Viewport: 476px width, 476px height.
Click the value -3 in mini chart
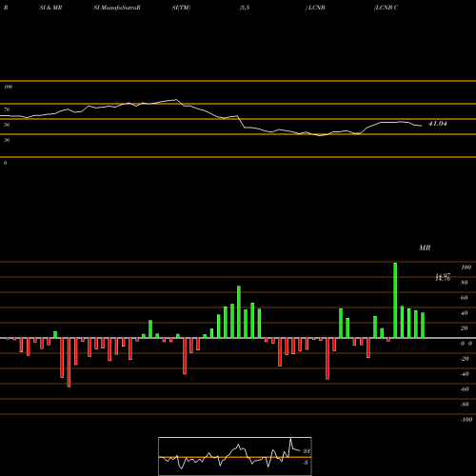[306, 463]
